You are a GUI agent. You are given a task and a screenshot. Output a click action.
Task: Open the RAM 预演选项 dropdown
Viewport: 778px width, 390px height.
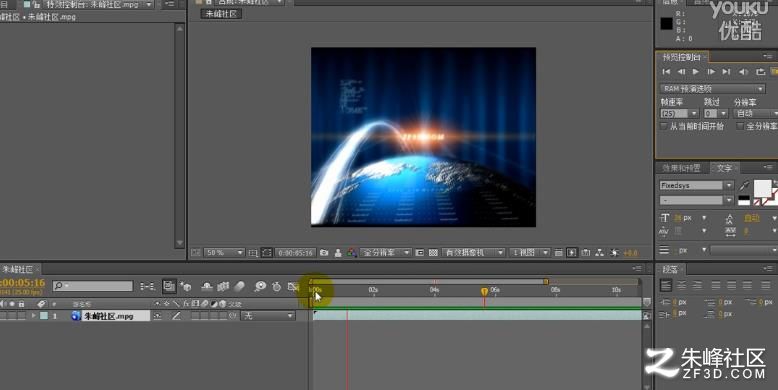click(712, 89)
